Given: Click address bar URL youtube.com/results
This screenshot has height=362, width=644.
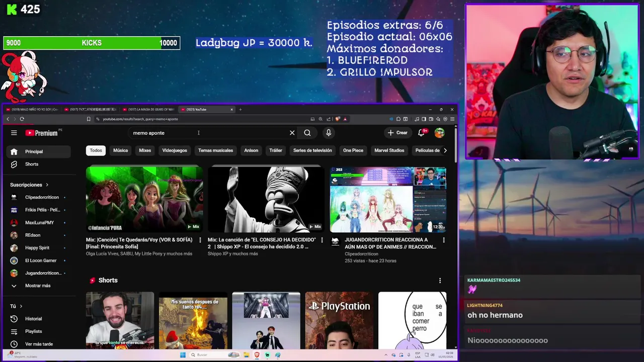Looking at the screenshot, I should tap(140, 119).
